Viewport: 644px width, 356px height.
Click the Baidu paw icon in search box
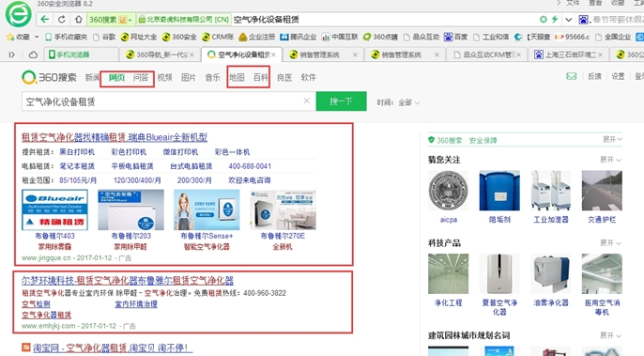click(584, 20)
